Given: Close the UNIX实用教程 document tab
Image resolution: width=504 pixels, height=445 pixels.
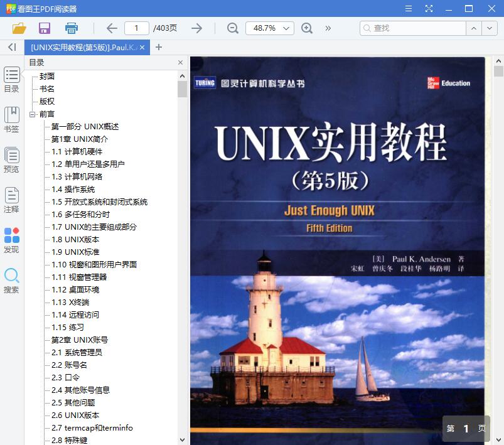Looking at the screenshot, I should (142, 48).
